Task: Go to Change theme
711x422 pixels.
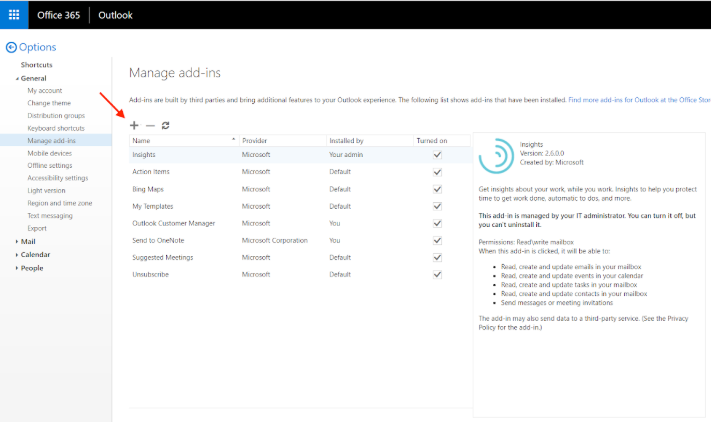Action: pos(49,103)
